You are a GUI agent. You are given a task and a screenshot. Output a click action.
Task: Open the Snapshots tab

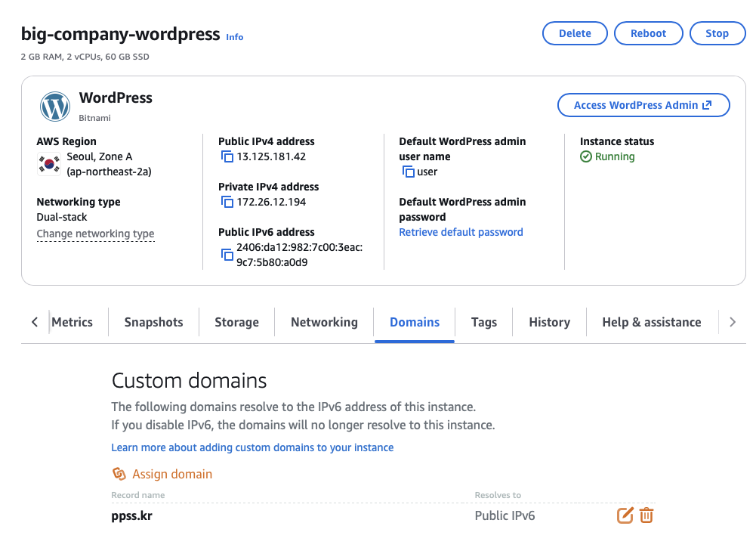(x=153, y=322)
